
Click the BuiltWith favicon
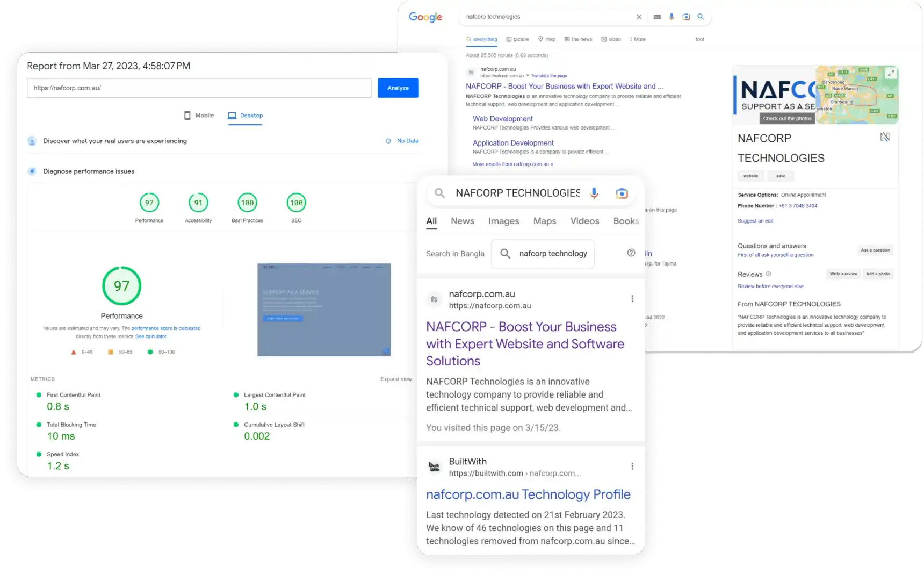click(x=434, y=467)
